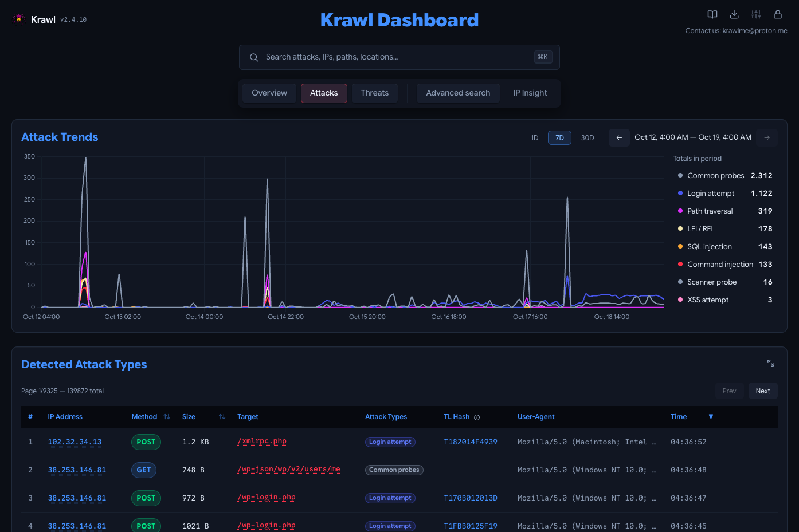Image resolution: width=799 pixels, height=532 pixels.
Task: Toggle Login attempt legend series
Action: pos(725,194)
